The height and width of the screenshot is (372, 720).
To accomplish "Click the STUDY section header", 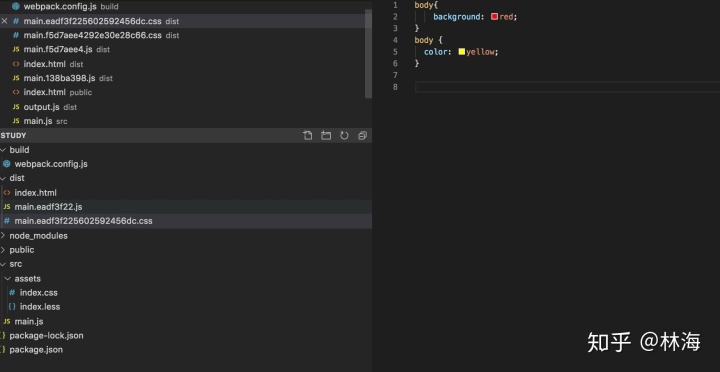I will 186,135.
